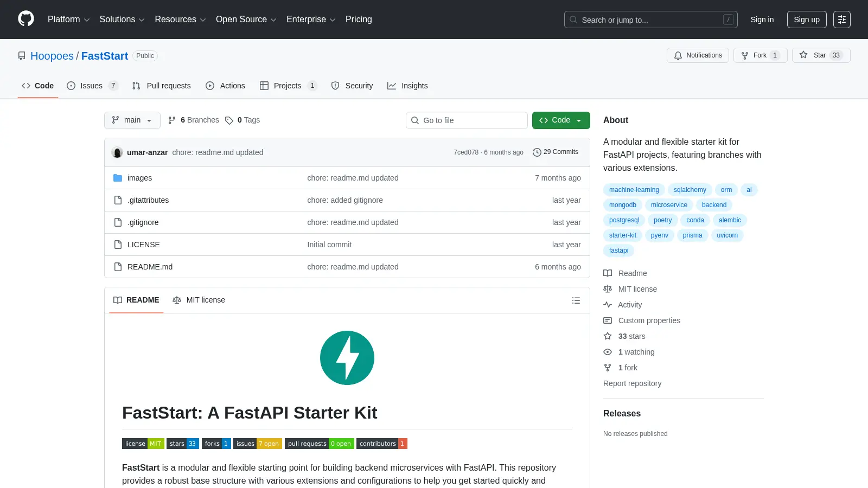Open the Actions tab
This screenshot has height=488, width=868.
pos(226,86)
